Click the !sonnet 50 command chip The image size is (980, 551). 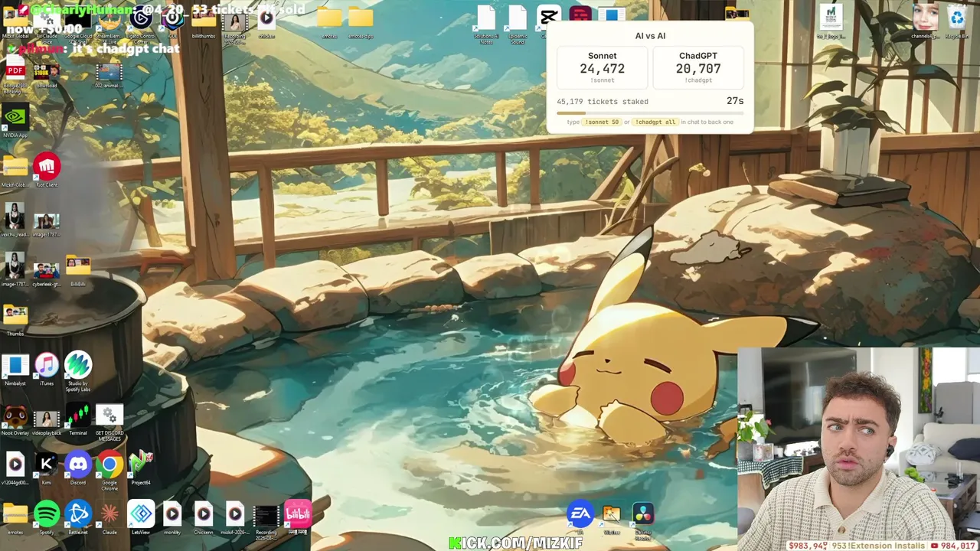tap(603, 122)
